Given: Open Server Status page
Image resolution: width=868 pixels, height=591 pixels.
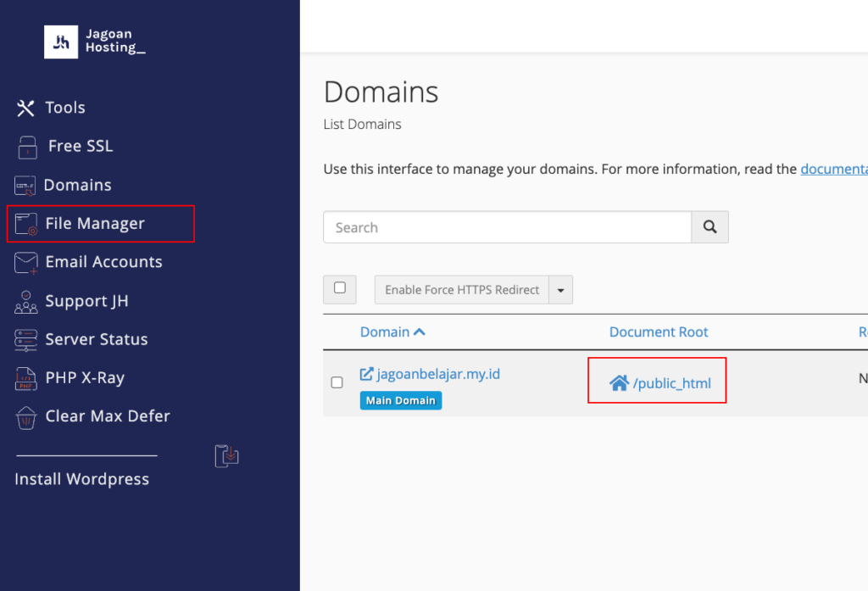Looking at the screenshot, I should [97, 339].
